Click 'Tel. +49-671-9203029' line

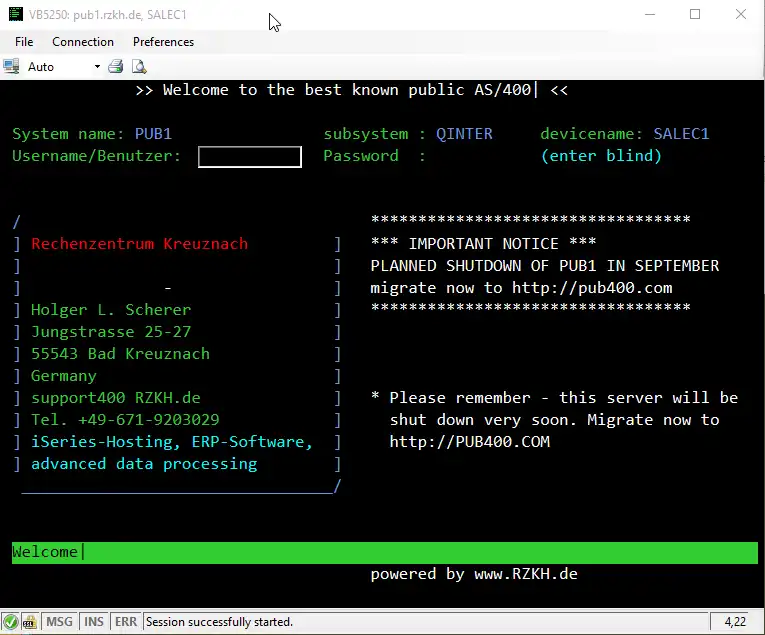[x=125, y=420]
